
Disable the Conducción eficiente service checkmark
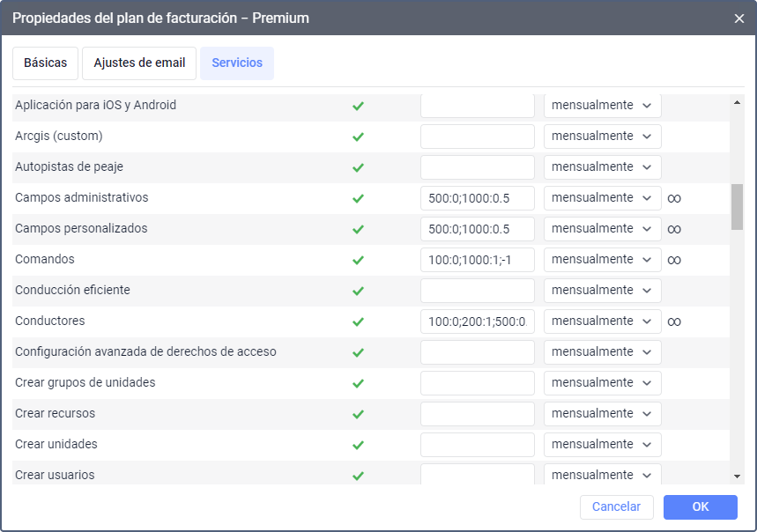click(358, 291)
